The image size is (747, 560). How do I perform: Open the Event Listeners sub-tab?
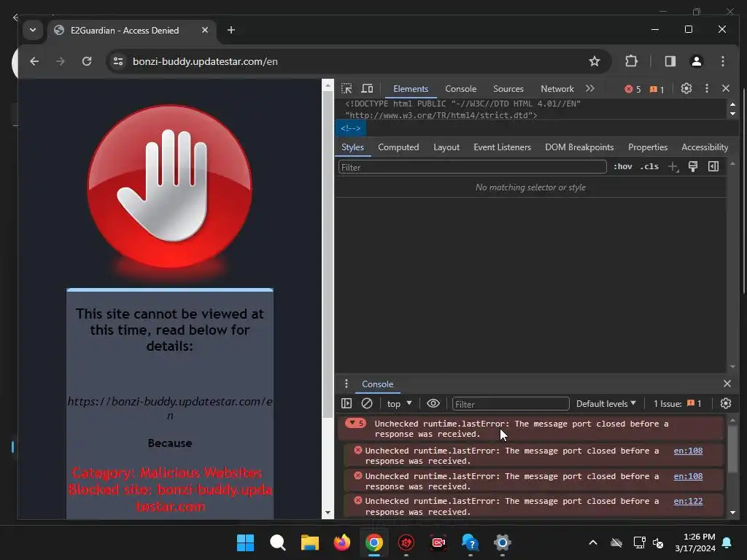point(502,147)
